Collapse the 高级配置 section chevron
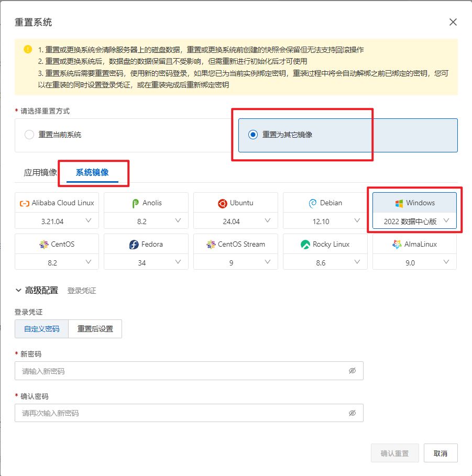The height and width of the screenshot is (476, 472). tap(18, 290)
